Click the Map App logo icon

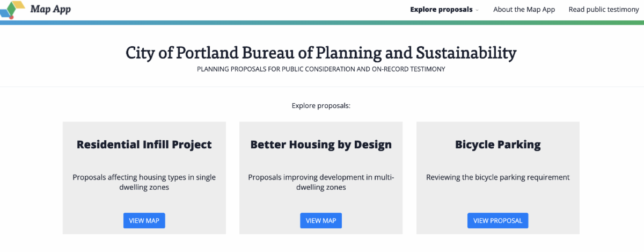click(x=13, y=10)
